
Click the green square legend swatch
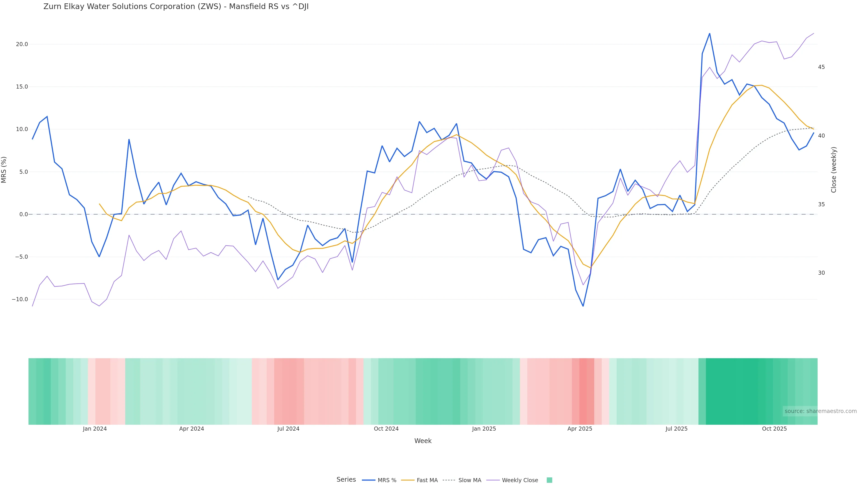[x=549, y=480]
